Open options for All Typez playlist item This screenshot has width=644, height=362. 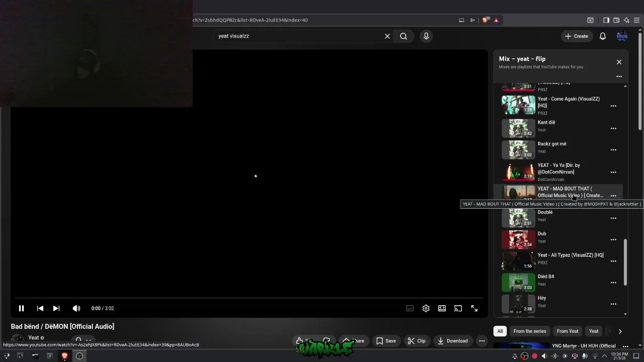pos(613,261)
